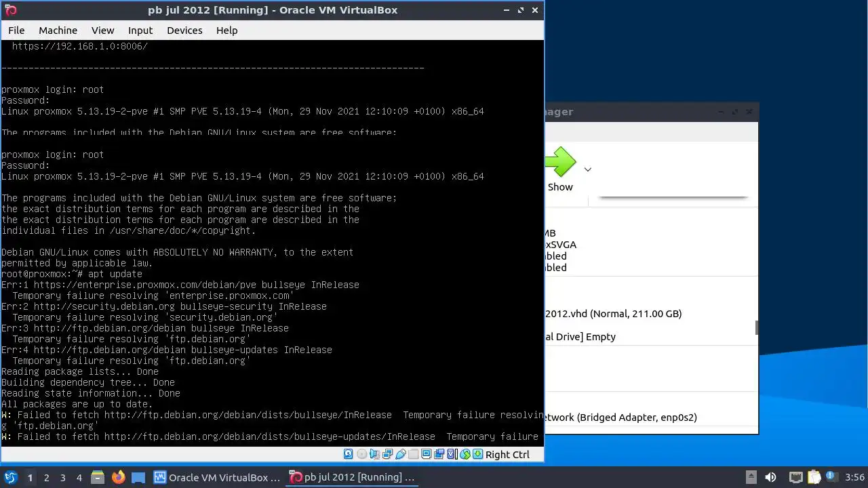
Task: Open the Machine menu
Action: coord(58,30)
